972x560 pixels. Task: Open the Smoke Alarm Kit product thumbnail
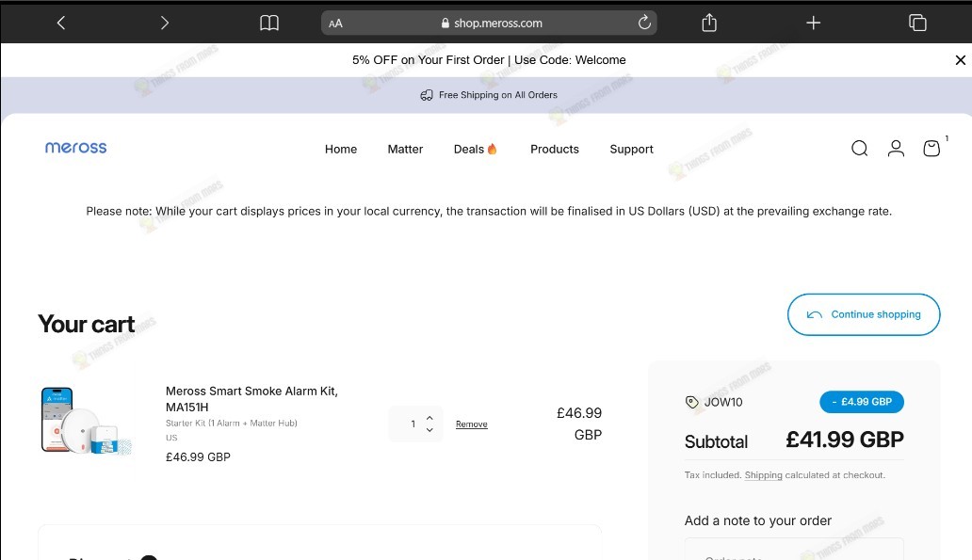tap(86, 422)
